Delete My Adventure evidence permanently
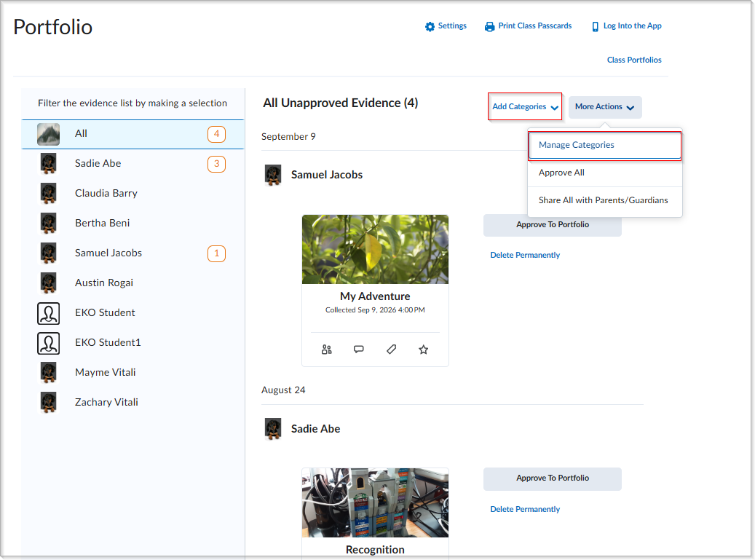 (x=525, y=255)
